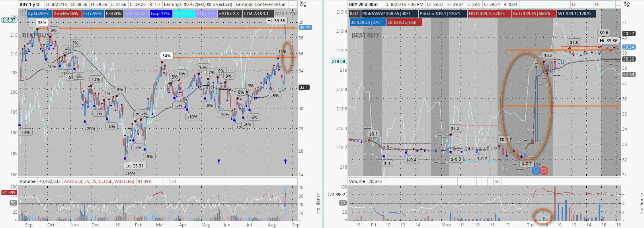
Task: Click the chart tools icon on right chart
Action: click(x=626, y=4)
